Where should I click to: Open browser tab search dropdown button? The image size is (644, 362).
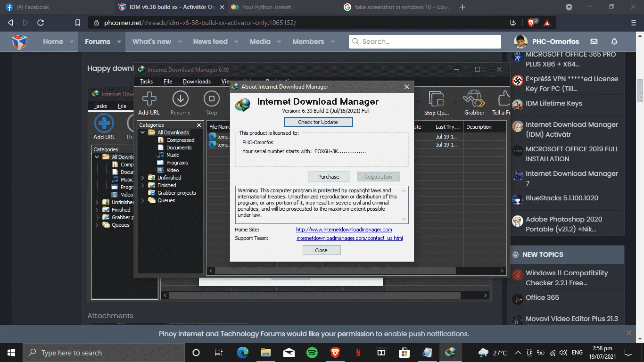pyautogui.click(x=569, y=7)
